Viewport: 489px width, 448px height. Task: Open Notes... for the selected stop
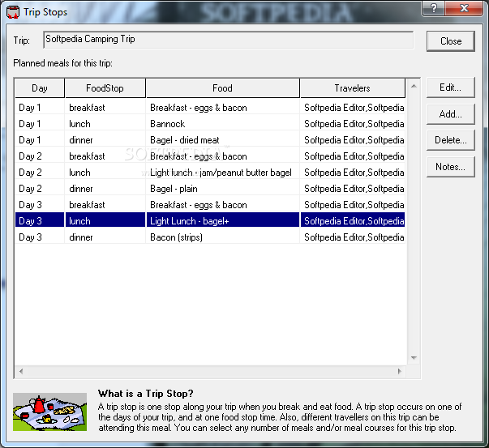tap(451, 167)
